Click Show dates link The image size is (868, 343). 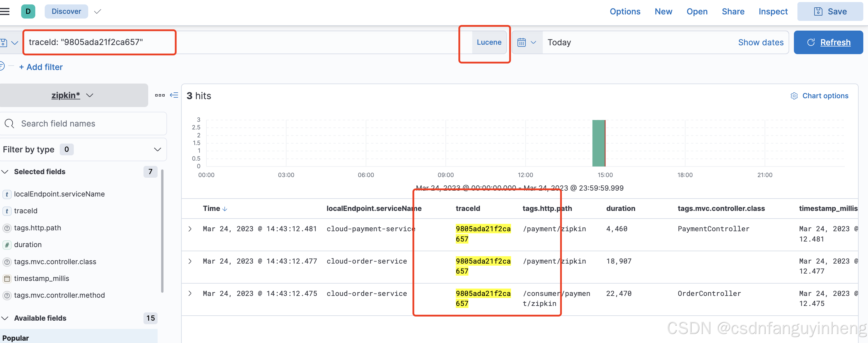pos(760,42)
